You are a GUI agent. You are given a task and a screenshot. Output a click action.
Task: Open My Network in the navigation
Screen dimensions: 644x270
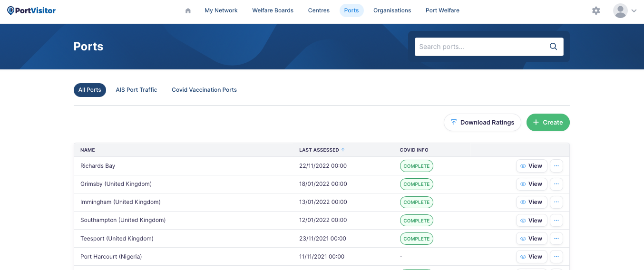tap(221, 10)
